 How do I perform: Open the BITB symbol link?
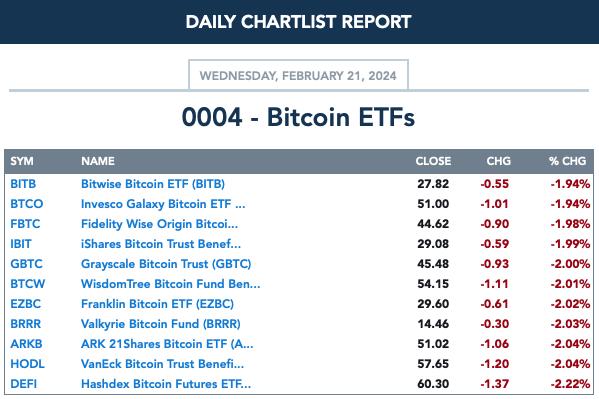[x=23, y=184]
